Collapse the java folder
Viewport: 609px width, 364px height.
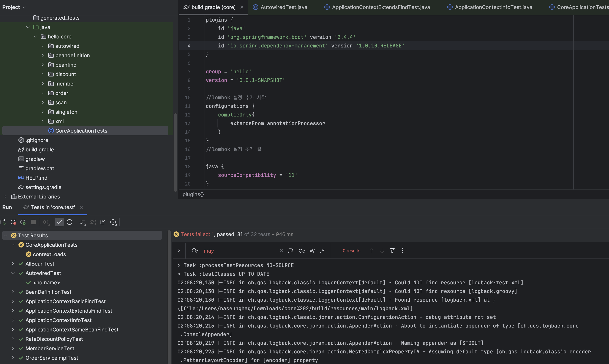28,27
